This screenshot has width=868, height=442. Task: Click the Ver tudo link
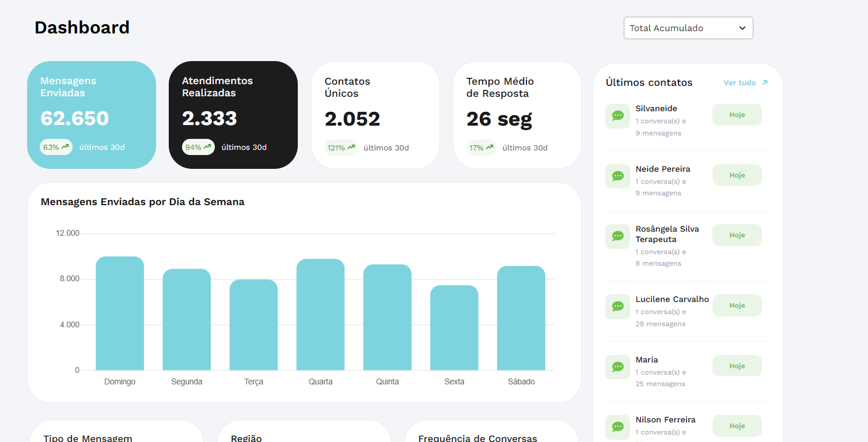coord(740,82)
